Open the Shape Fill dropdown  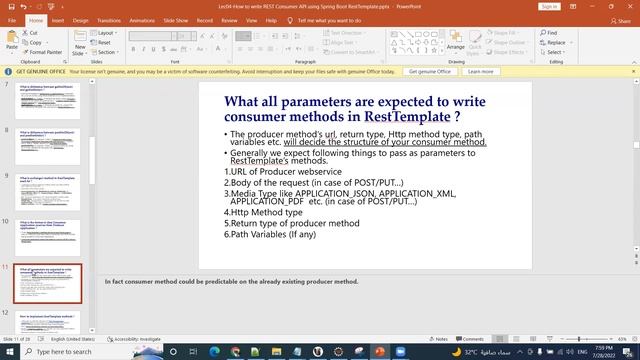(502, 33)
